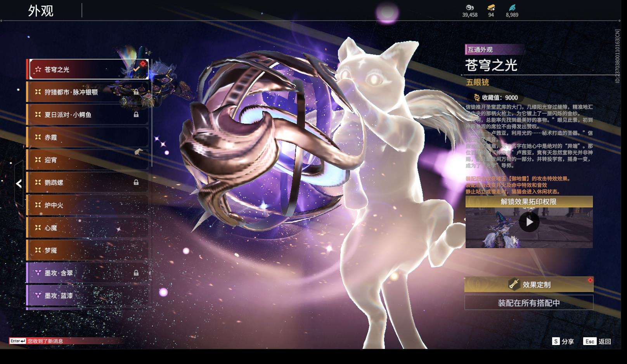Viewport: 627px width, 364px height.
Task: Click the purple rarity icon beside 墨攻·含翠
Action: 38,273
